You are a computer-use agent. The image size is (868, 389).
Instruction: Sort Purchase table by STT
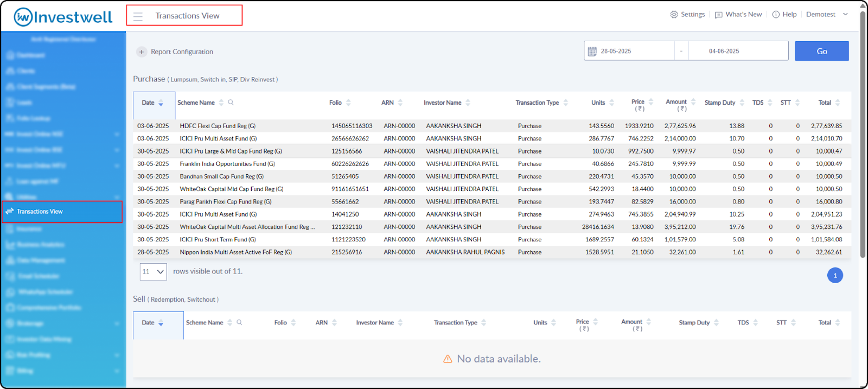coord(797,103)
